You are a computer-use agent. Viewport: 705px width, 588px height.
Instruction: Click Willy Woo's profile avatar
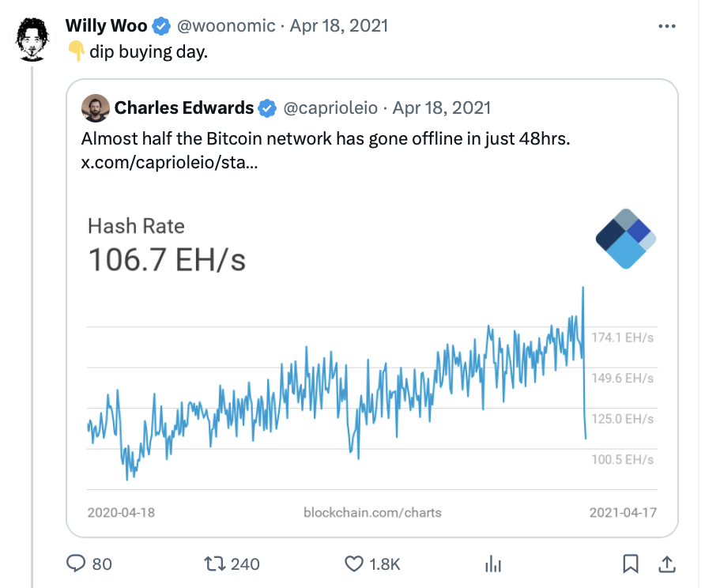pos(32,39)
